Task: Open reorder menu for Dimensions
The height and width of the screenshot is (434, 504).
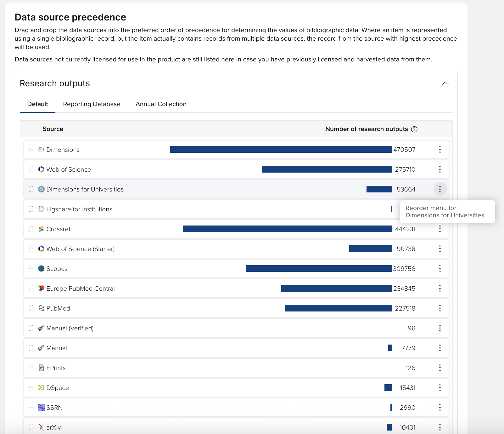Action: pos(440,150)
